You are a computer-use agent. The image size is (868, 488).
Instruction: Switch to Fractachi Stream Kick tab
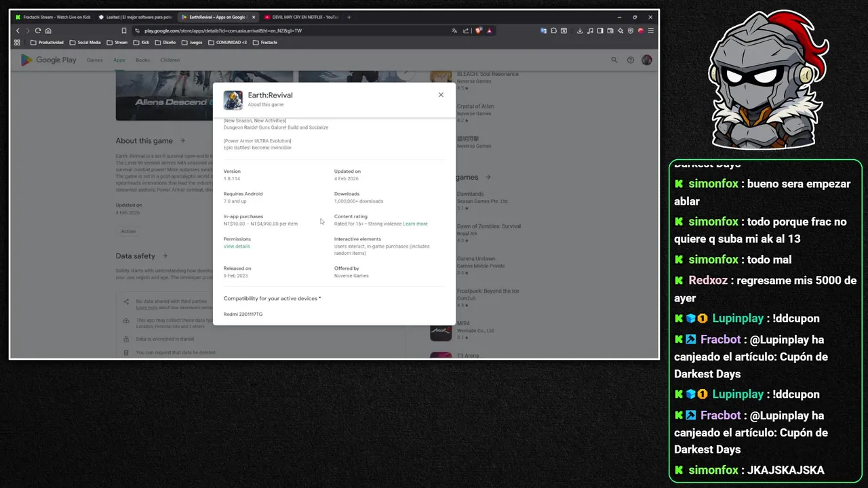pyautogui.click(x=53, y=17)
